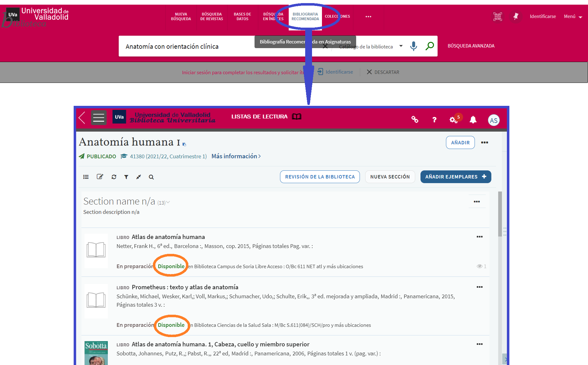Viewport: 588px width, 365px height.
Task: Open ellipsis menu for Section name n/a
Action: 477,201
